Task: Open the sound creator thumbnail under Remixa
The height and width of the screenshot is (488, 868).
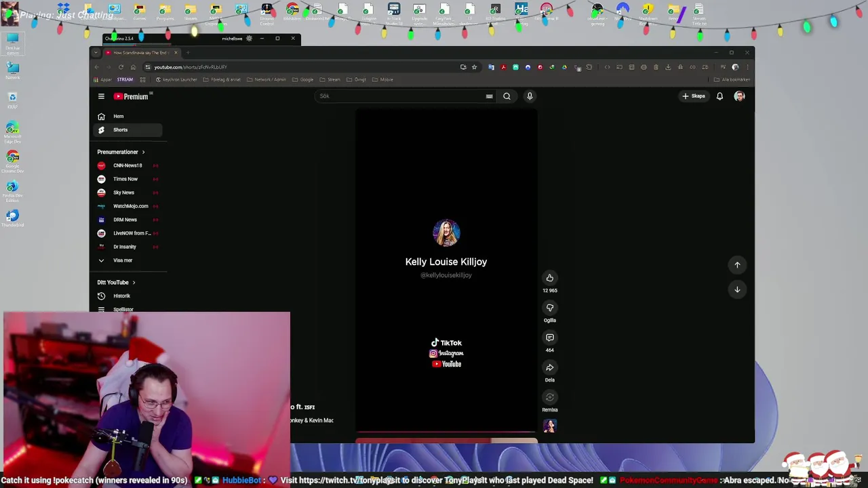Action: 550,426
